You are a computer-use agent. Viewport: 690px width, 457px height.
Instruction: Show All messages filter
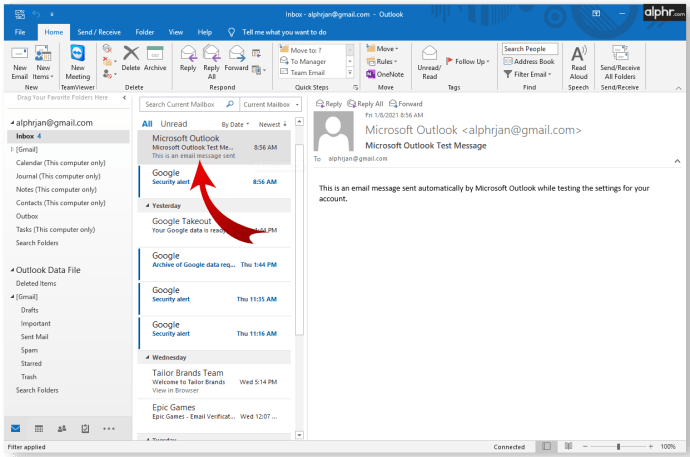pos(147,124)
